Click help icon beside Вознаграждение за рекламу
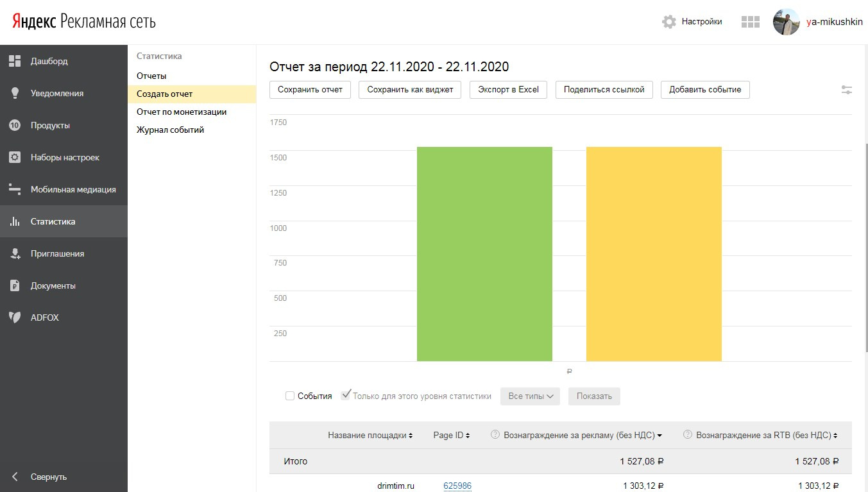Viewport: 868px width, 492px height. click(x=495, y=435)
